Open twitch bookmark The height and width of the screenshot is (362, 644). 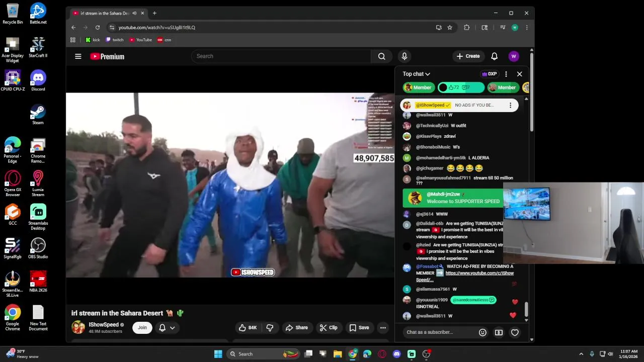coord(115,40)
